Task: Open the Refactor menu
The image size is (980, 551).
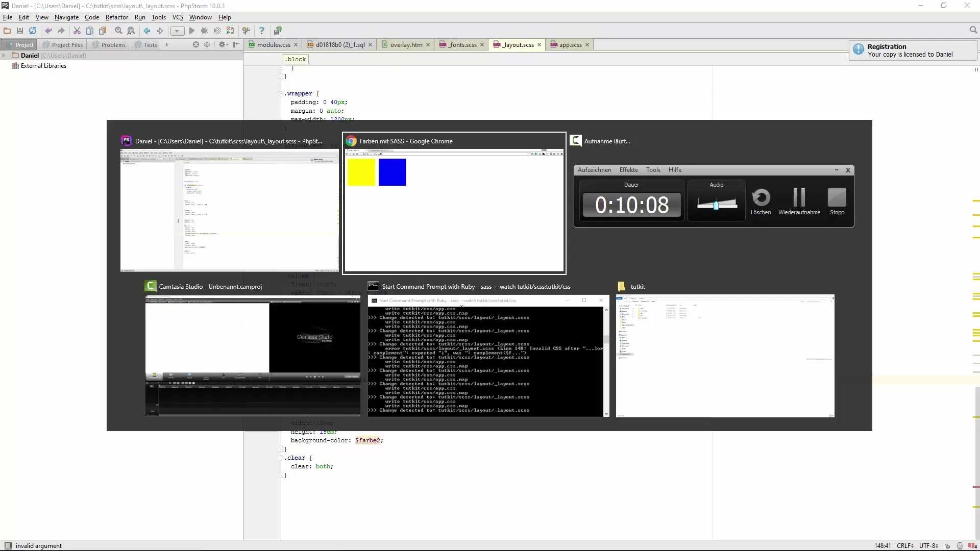Action: pyautogui.click(x=116, y=17)
